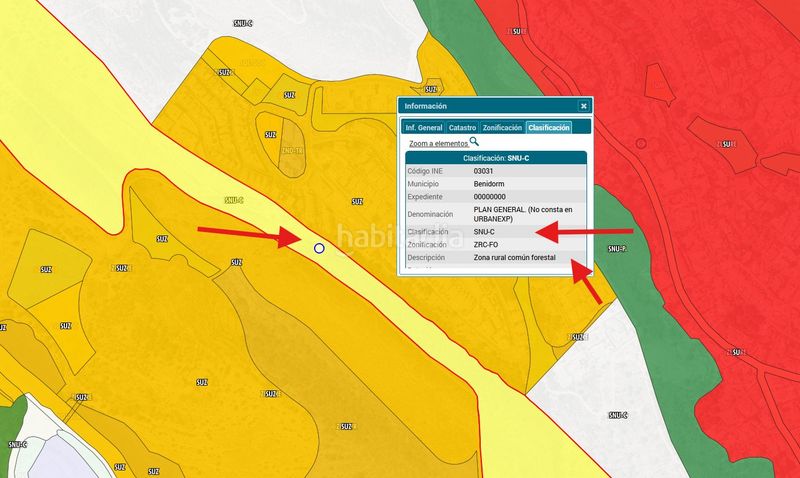Open the Inf. General tab
800x478 pixels.
point(424,128)
